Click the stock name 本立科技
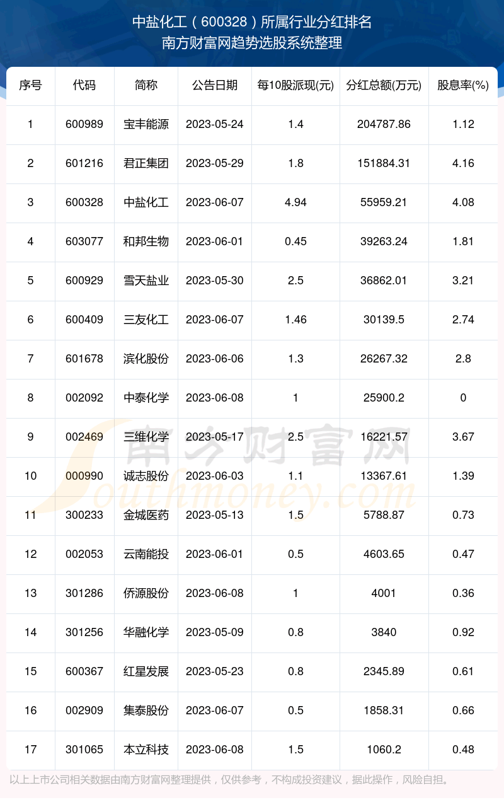Viewport: 504px width, 812px height. coord(146,750)
